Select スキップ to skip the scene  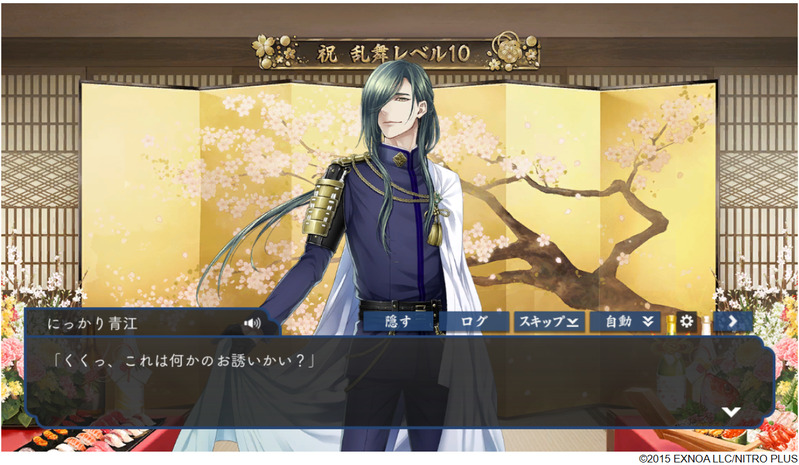[549, 321]
